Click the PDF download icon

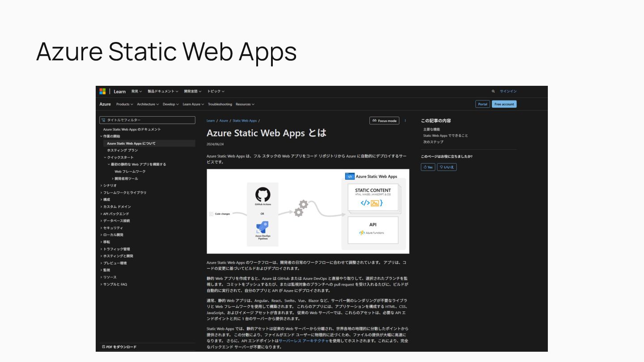(104, 347)
